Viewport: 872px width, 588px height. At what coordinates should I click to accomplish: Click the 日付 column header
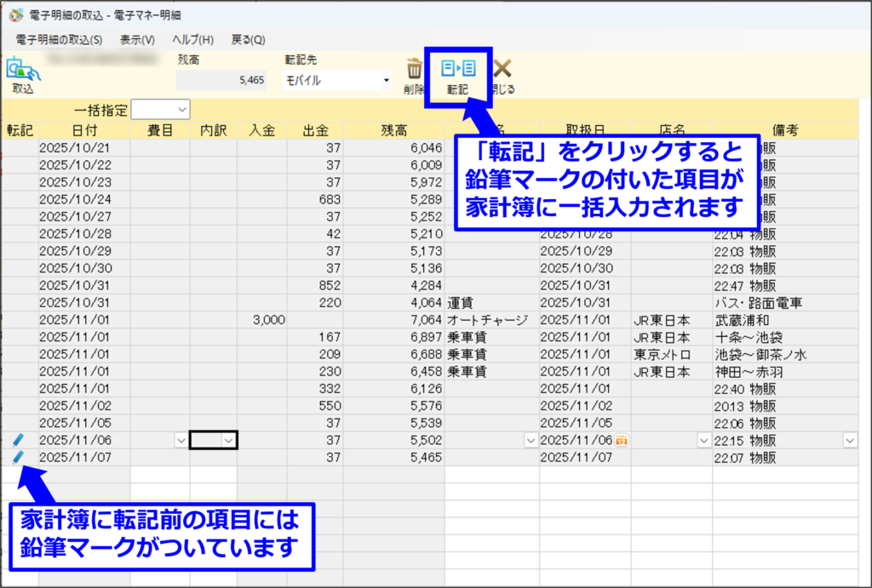83,129
